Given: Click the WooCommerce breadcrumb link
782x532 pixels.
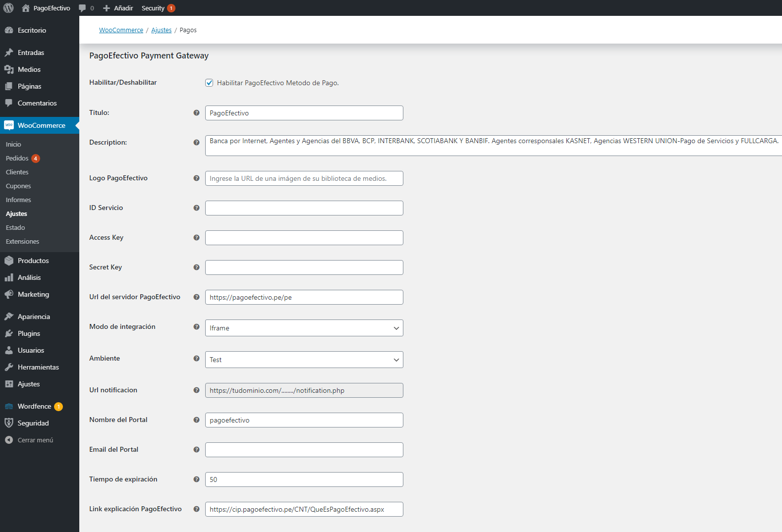Looking at the screenshot, I should click(x=121, y=30).
